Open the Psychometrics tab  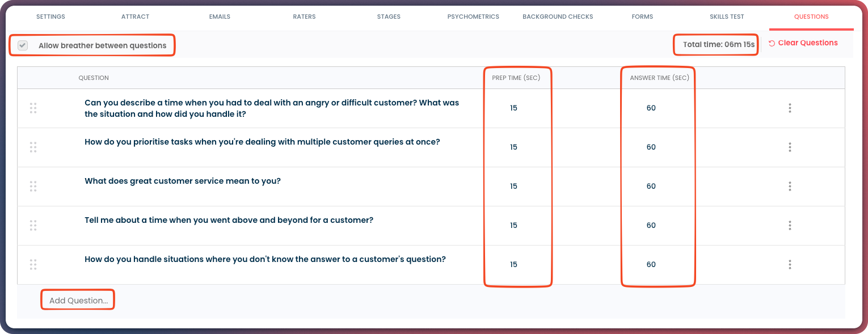coord(473,16)
